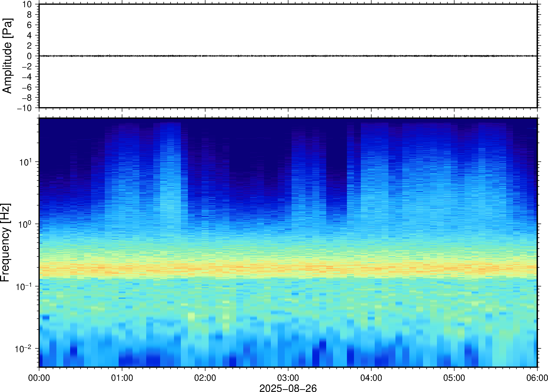Click the amplitude tick label 8

pyautogui.click(x=29, y=14)
